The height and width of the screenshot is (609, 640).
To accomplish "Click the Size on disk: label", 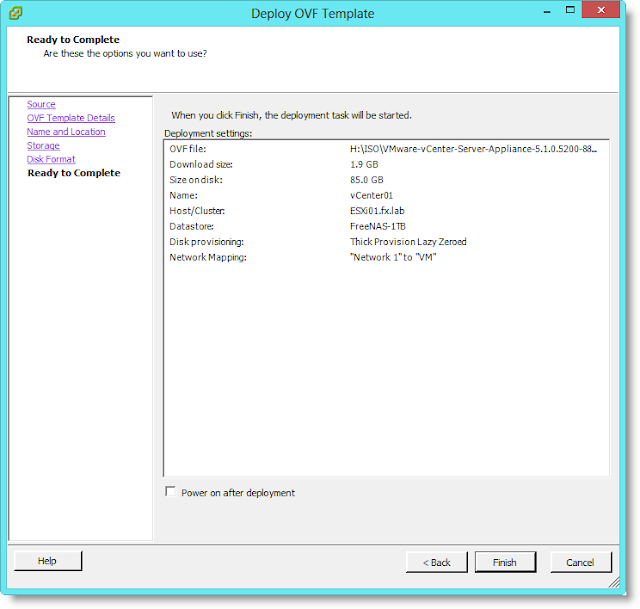I will pos(196,180).
